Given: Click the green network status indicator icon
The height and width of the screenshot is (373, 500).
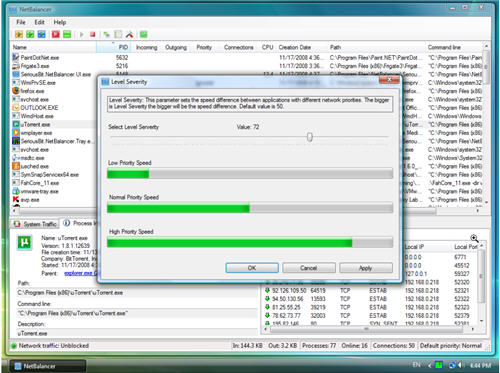Looking at the screenshot, I should pos(14,346).
